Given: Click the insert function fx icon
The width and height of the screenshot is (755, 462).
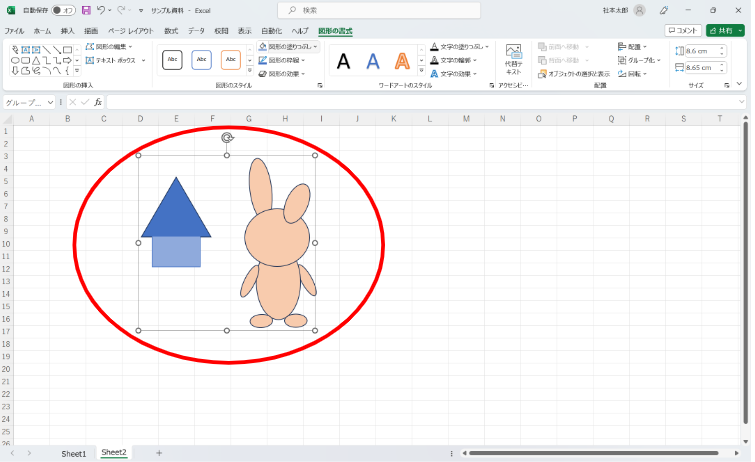Looking at the screenshot, I should (x=98, y=102).
